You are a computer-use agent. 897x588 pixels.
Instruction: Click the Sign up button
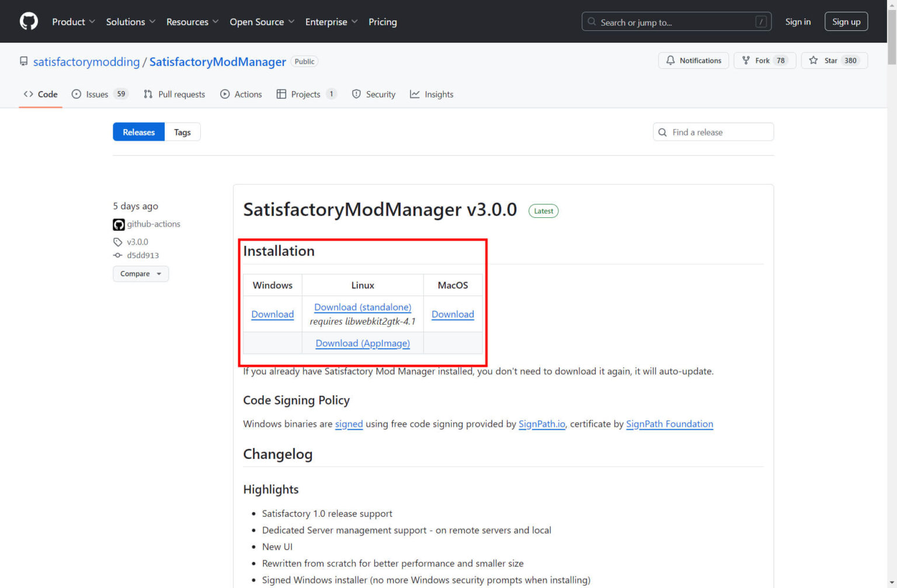click(x=846, y=21)
